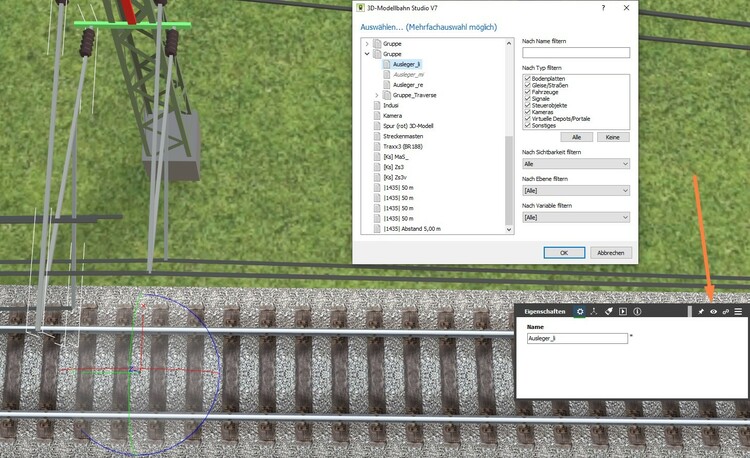Select [Ks] MaS_ signal item
Image resolution: width=750 pixels, height=458 pixels.
(396, 157)
